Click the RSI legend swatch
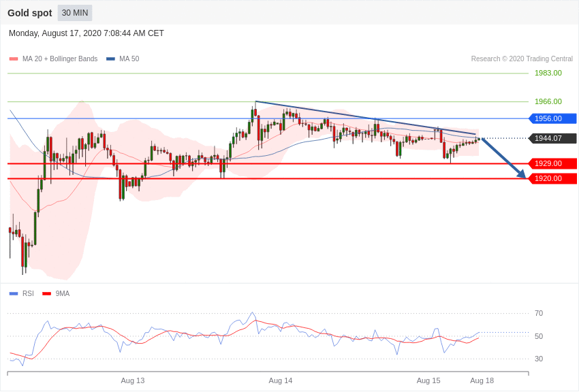Screen dimensions: 579x392 pos(14,294)
